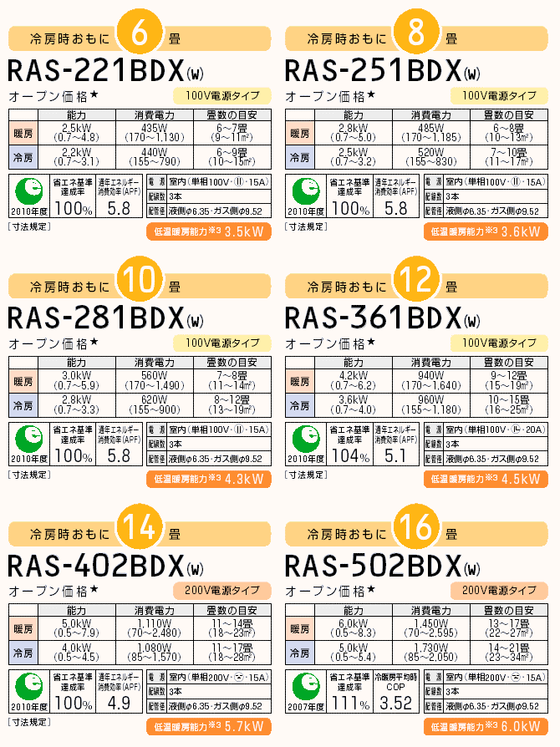Click the 14~21畳 cooling room-size cell of RAS-502BDX
The height and width of the screenshot is (747, 560).
(509, 653)
